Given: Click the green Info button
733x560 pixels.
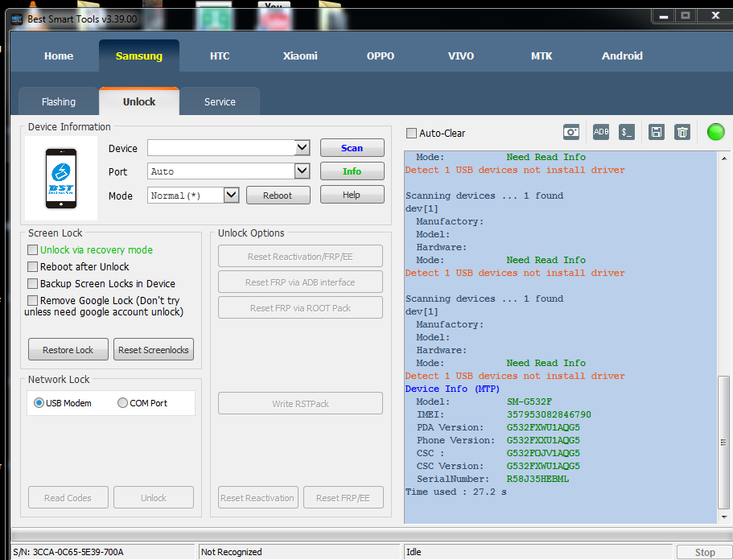Looking at the screenshot, I should [352, 171].
